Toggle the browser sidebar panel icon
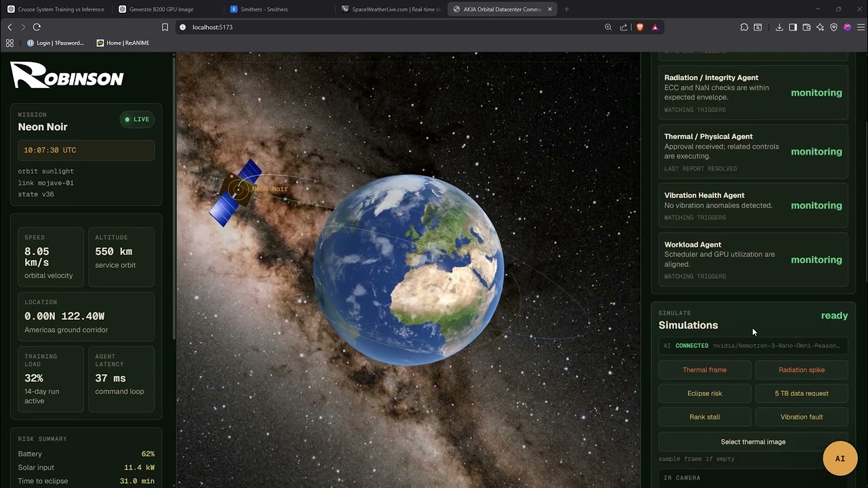 point(793,27)
